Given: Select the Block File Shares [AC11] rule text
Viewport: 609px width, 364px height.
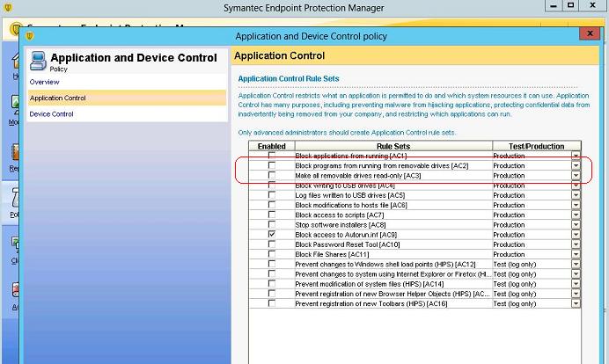Looking at the screenshot, I should 332,254.
